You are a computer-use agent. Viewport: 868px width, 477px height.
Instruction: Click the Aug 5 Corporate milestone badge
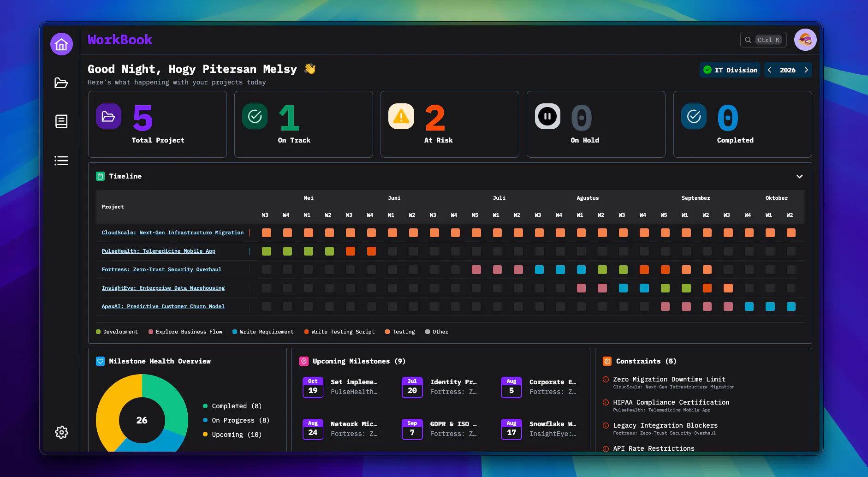(511, 388)
